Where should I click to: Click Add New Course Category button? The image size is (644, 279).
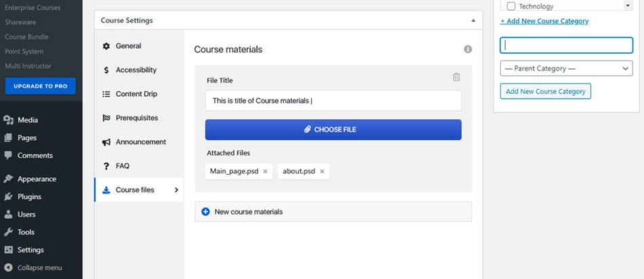point(546,91)
